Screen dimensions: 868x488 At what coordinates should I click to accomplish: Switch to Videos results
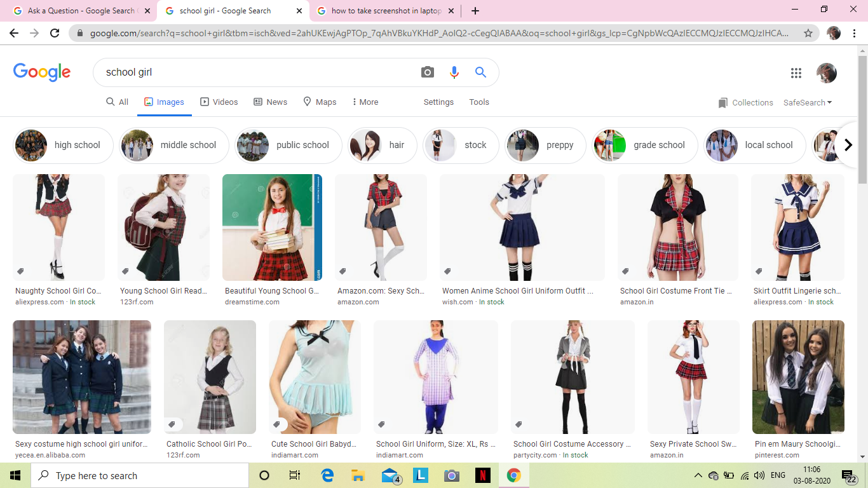[219, 102]
